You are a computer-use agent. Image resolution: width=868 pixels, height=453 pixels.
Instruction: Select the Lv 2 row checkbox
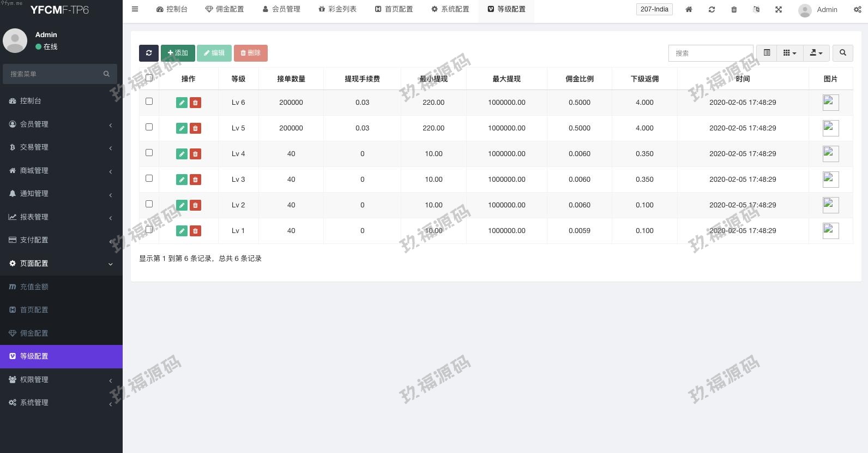point(149,204)
